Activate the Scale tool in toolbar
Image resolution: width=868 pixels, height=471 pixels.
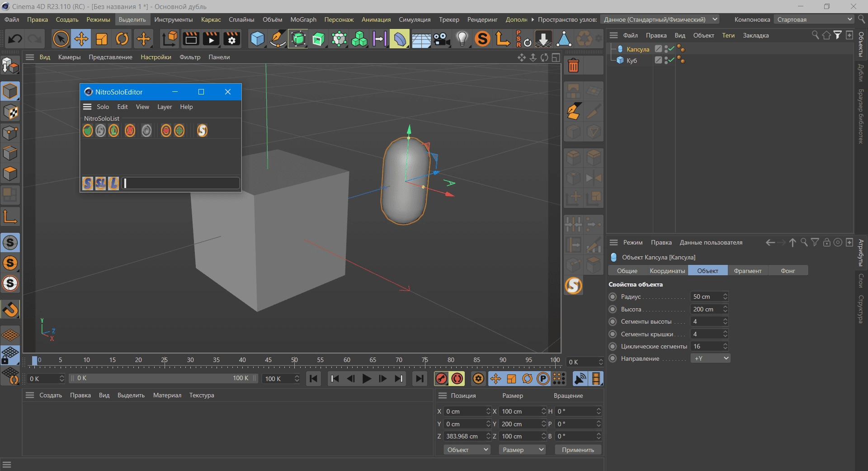[102, 39]
